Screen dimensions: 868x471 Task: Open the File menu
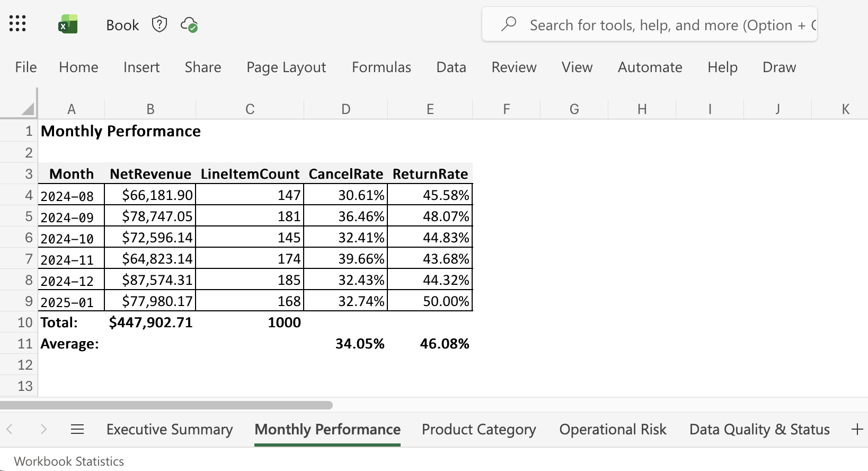[26, 67]
